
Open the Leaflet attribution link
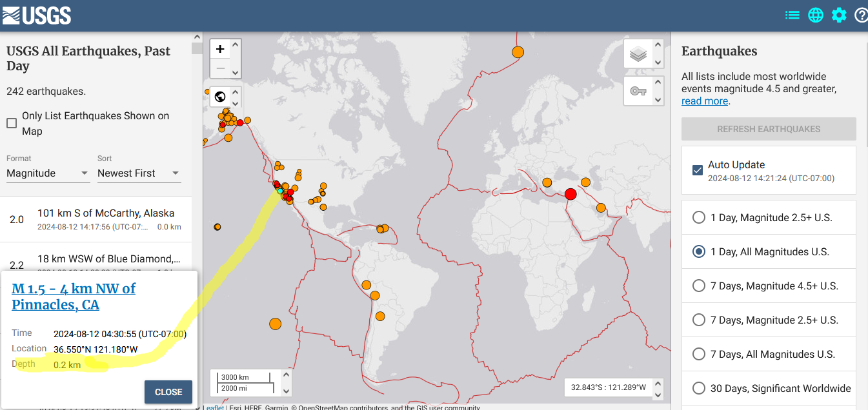tap(214, 407)
